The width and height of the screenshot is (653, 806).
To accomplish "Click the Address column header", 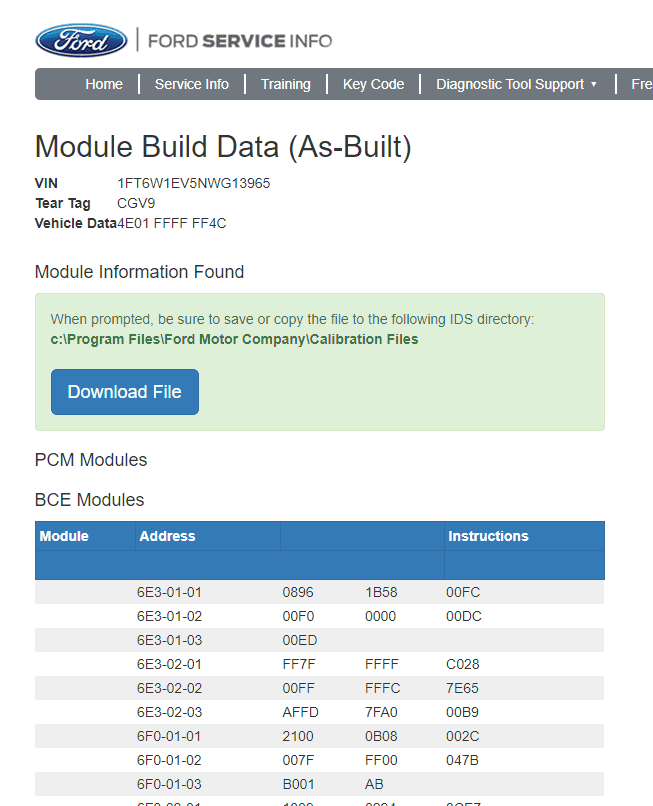I will pos(167,536).
